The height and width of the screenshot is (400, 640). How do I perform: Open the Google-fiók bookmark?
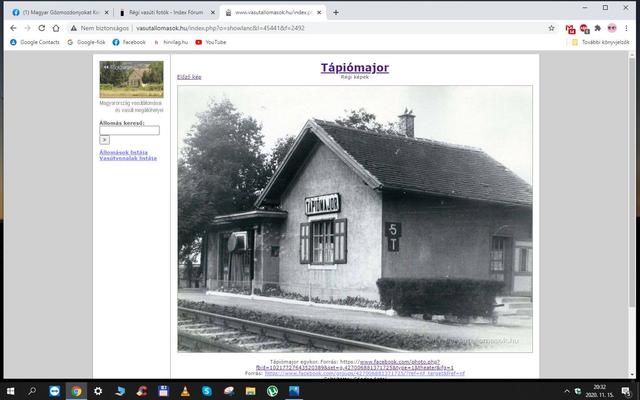click(87, 42)
